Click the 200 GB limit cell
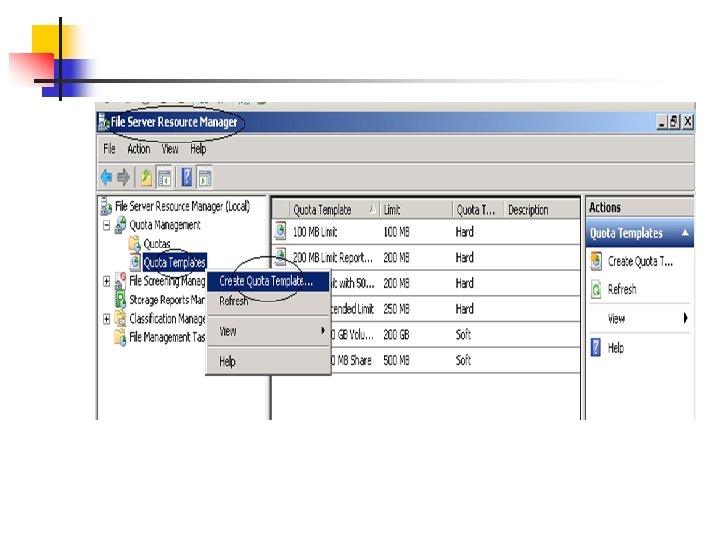The width and height of the screenshot is (720, 540). (396, 335)
